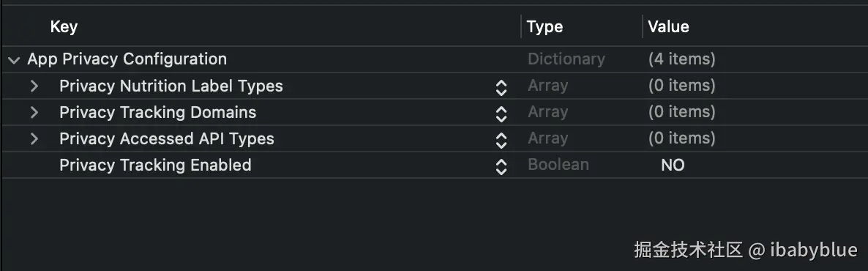Expand the Privacy Tracking Domains array
Screen dimensions: 868x271
[x=34, y=113]
